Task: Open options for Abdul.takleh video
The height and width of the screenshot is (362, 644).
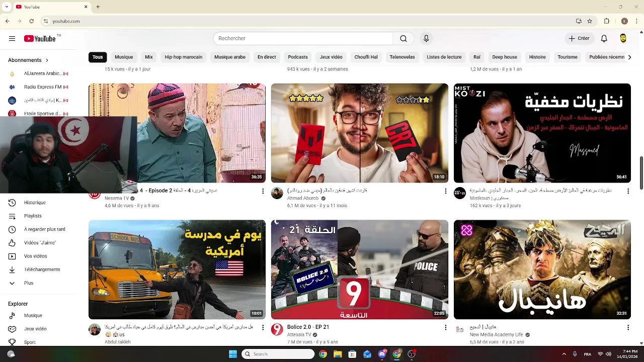Action: point(263,327)
